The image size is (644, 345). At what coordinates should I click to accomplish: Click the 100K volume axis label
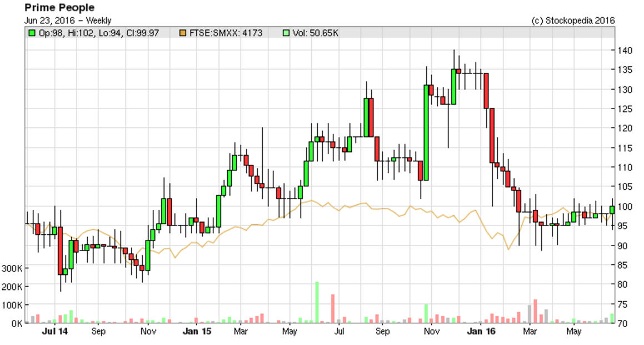coord(12,305)
